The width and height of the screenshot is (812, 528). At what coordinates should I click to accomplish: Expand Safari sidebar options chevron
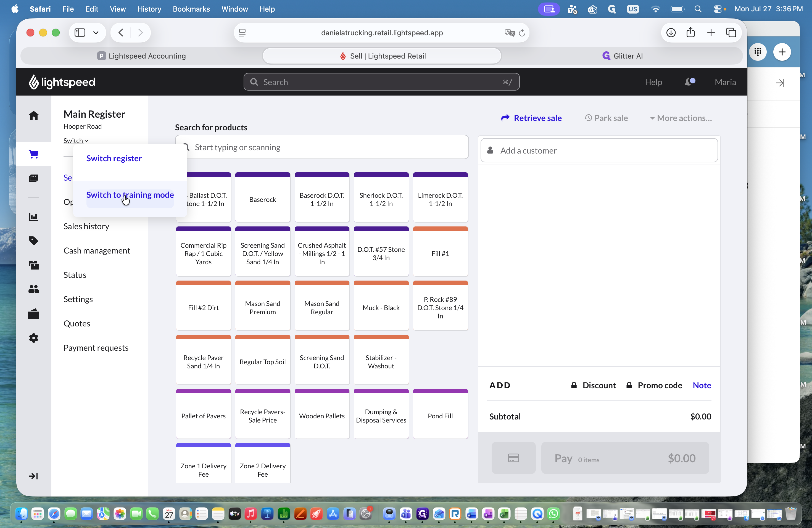click(96, 33)
